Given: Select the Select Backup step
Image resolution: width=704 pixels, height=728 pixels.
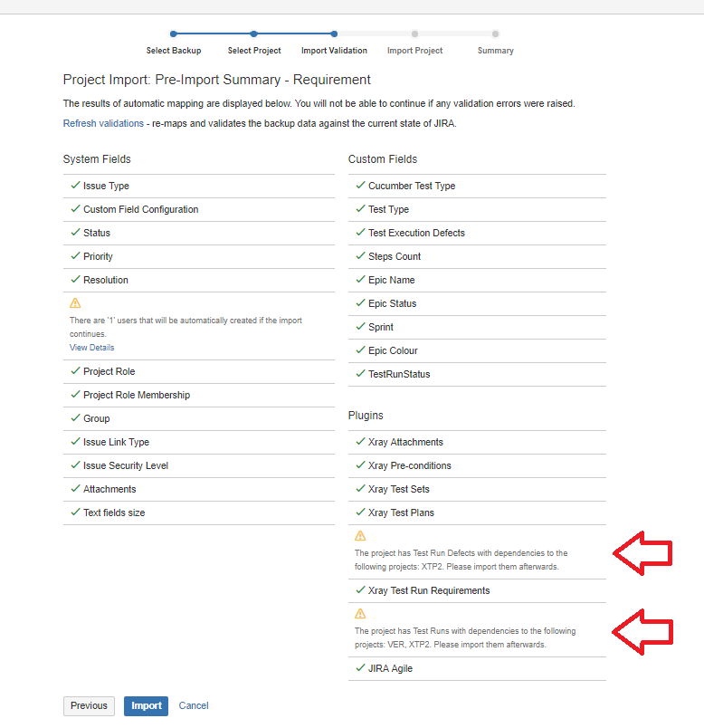Looking at the screenshot, I should [174, 50].
